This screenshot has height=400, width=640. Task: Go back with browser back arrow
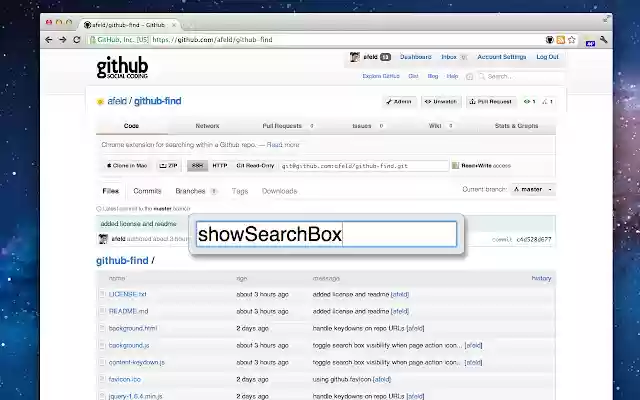(x=49, y=40)
